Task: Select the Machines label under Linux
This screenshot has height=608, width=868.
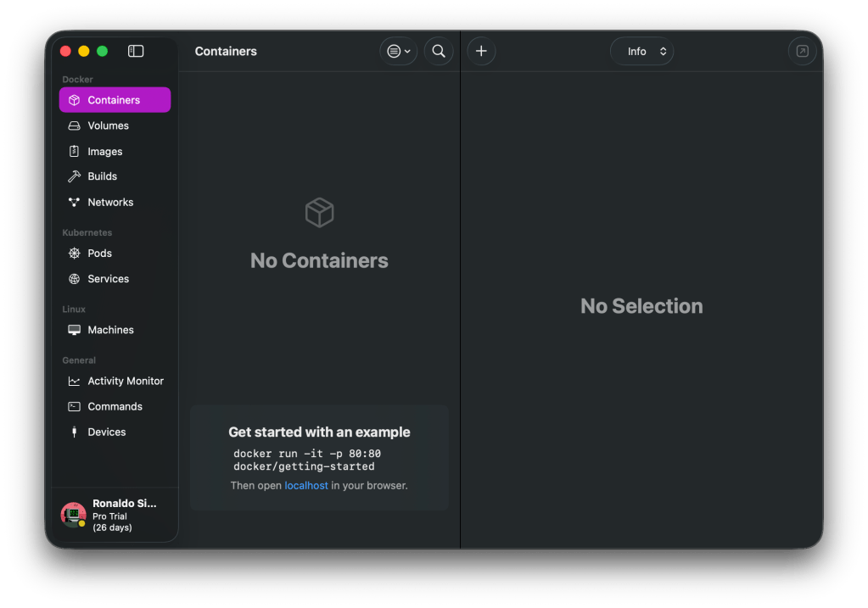Action: tap(110, 330)
